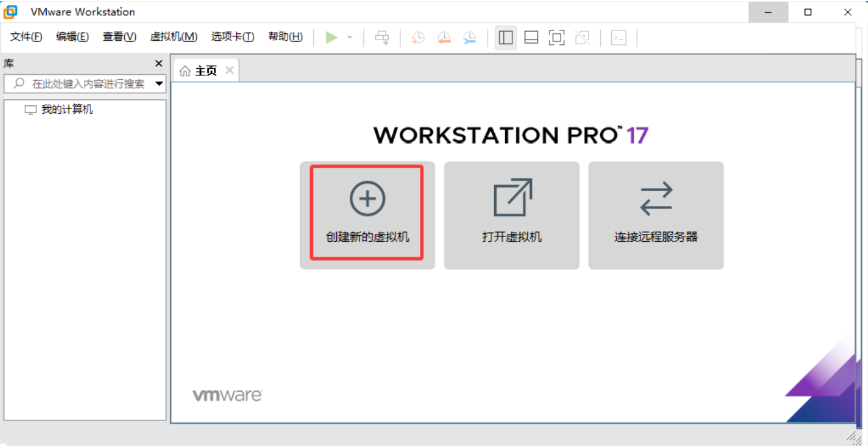Expand the library search dropdown arrow

coord(159,84)
